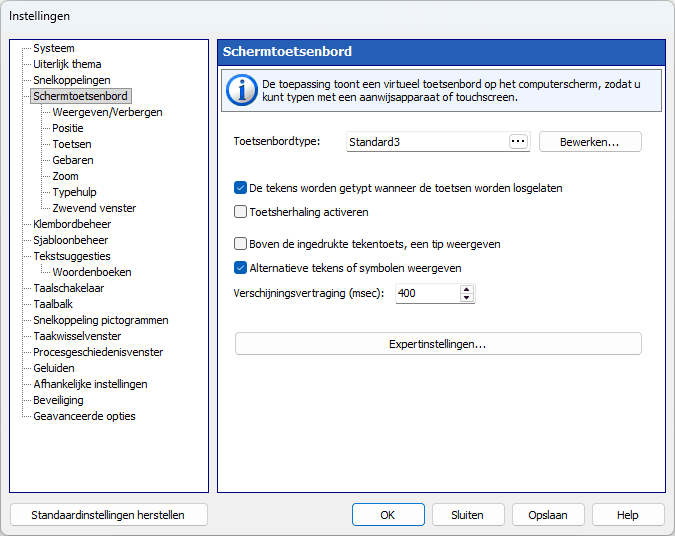Image resolution: width=675 pixels, height=536 pixels.
Task: Save settings with Opslaan button
Action: [x=548, y=515]
